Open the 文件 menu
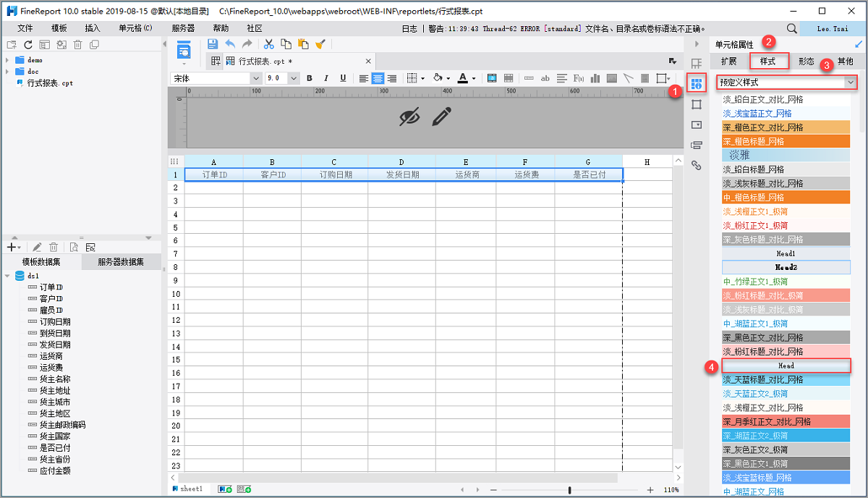The image size is (868, 498). (x=25, y=28)
